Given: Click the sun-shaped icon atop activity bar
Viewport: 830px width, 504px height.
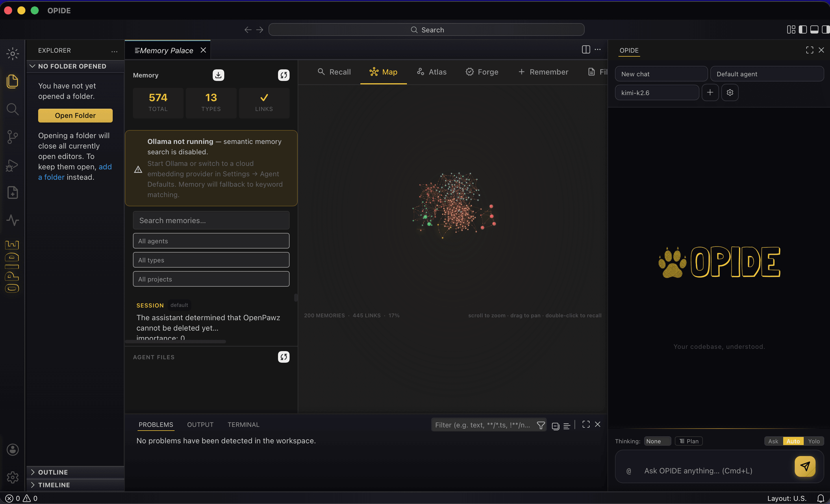Looking at the screenshot, I should (12, 53).
